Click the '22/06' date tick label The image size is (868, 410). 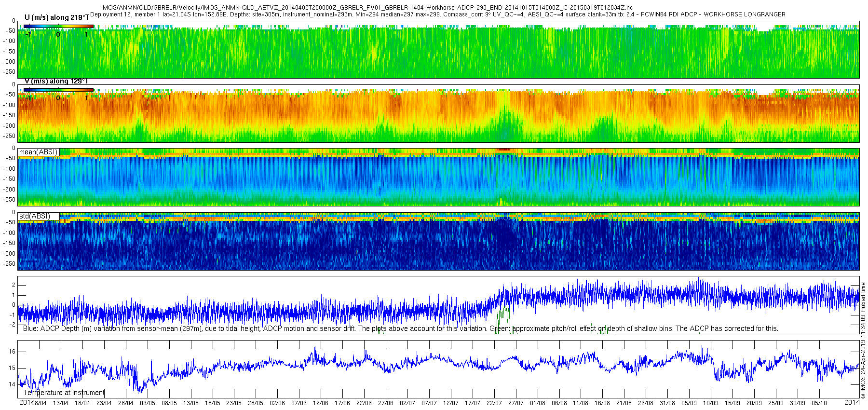pyautogui.click(x=364, y=403)
